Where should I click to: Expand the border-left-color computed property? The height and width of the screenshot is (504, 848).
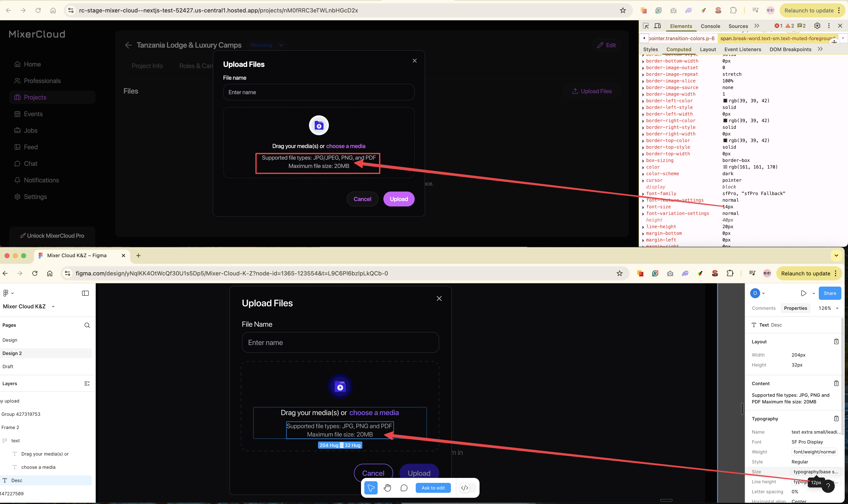click(643, 101)
